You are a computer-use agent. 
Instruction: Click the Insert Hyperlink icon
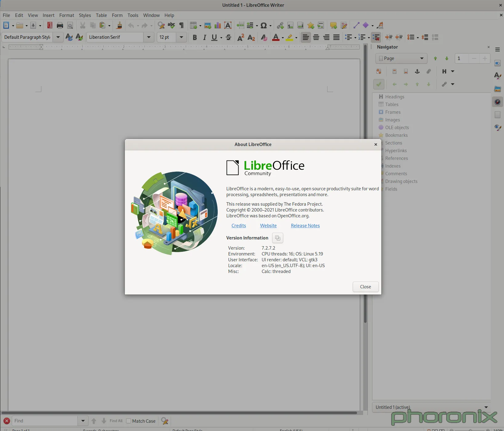280,26
